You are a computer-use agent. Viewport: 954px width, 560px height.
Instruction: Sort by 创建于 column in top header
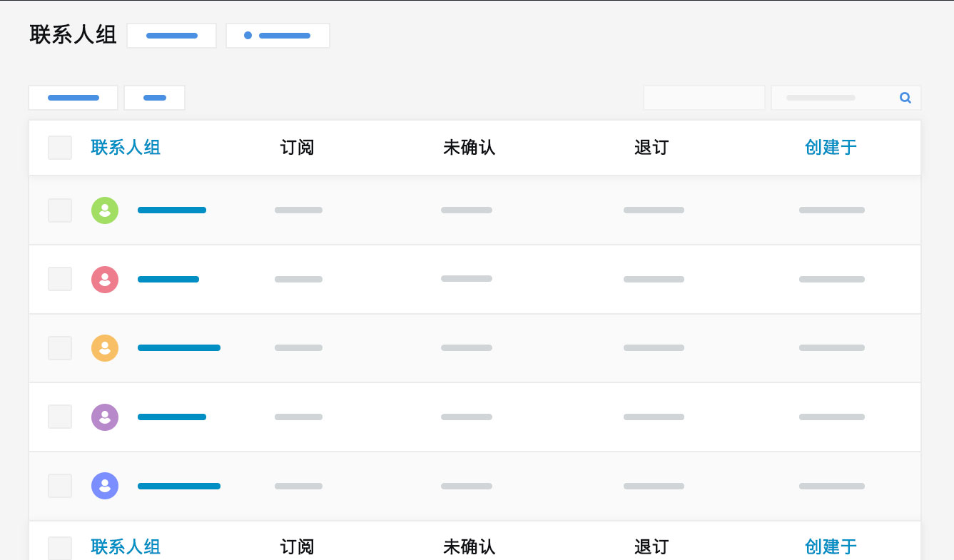coord(831,148)
